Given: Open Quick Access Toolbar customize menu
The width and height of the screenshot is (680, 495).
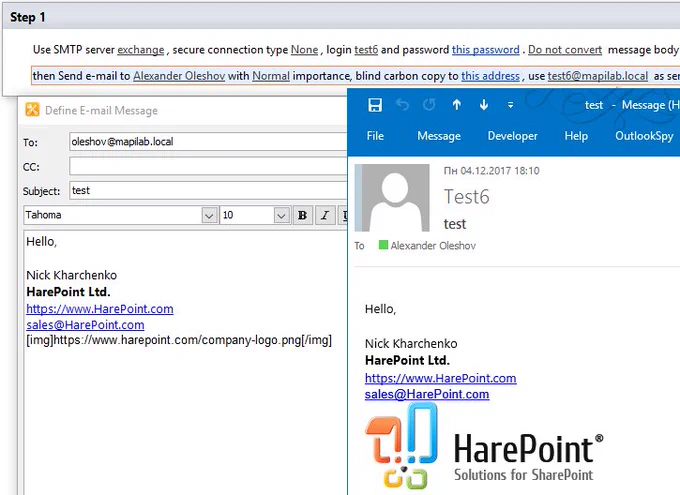Looking at the screenshot, I should 510,105.
